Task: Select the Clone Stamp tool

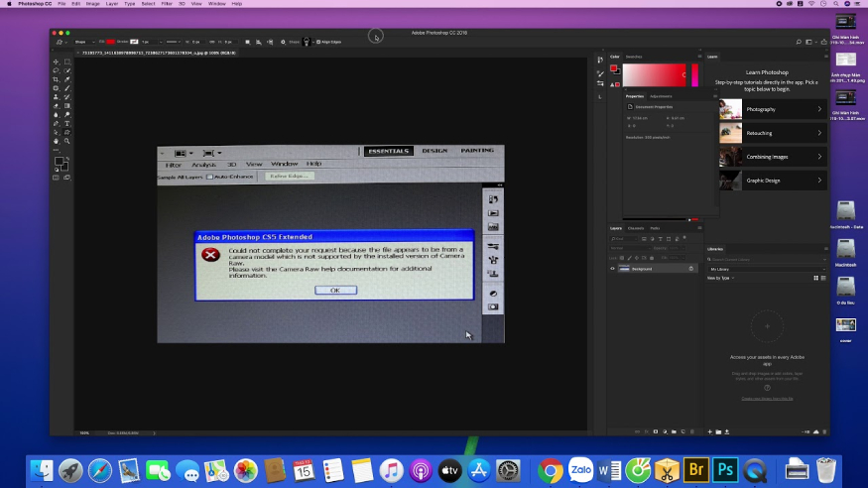Action: [56, 97]
